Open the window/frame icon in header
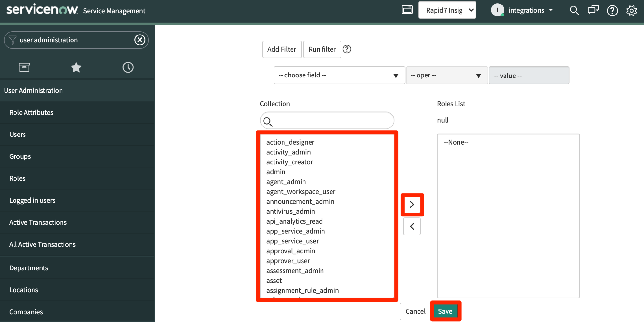Viewport: 644px width, 322px height. coord(407,10)
